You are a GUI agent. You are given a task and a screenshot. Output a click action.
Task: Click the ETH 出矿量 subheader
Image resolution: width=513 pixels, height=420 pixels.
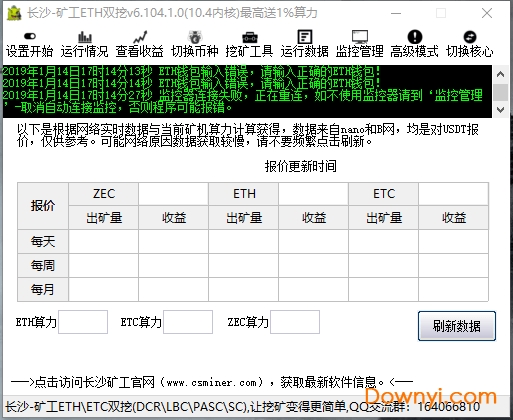pos(244,218)
